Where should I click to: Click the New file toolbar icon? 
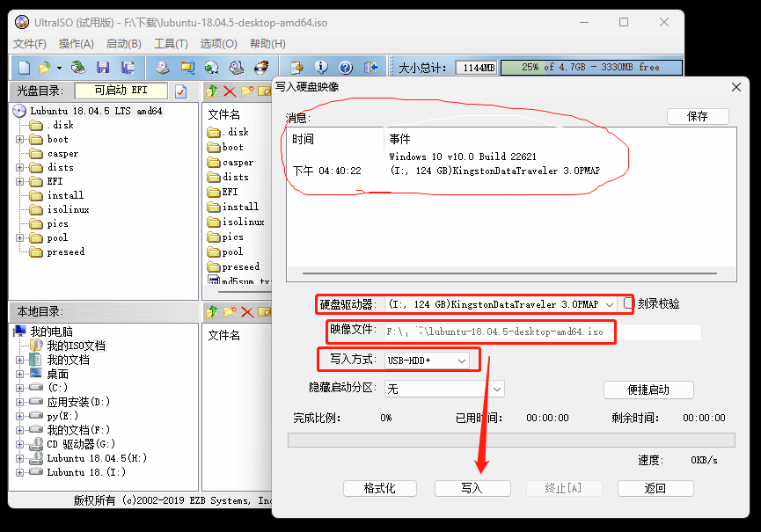(25, 68)
